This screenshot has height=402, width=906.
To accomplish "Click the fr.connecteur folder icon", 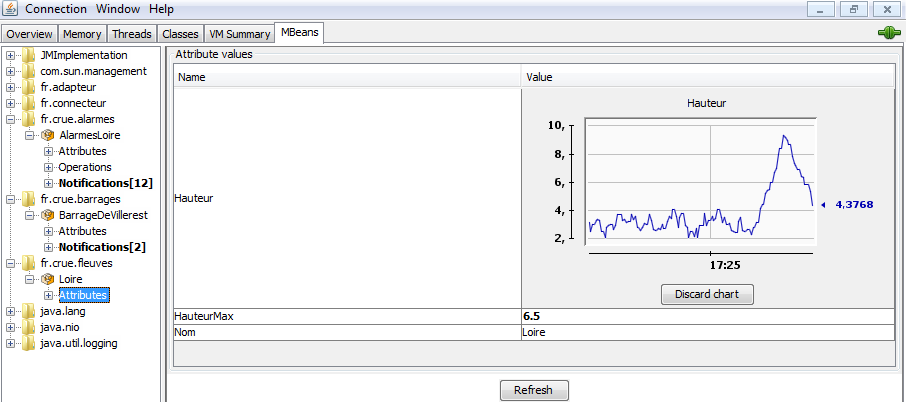I will pos(29,103).
